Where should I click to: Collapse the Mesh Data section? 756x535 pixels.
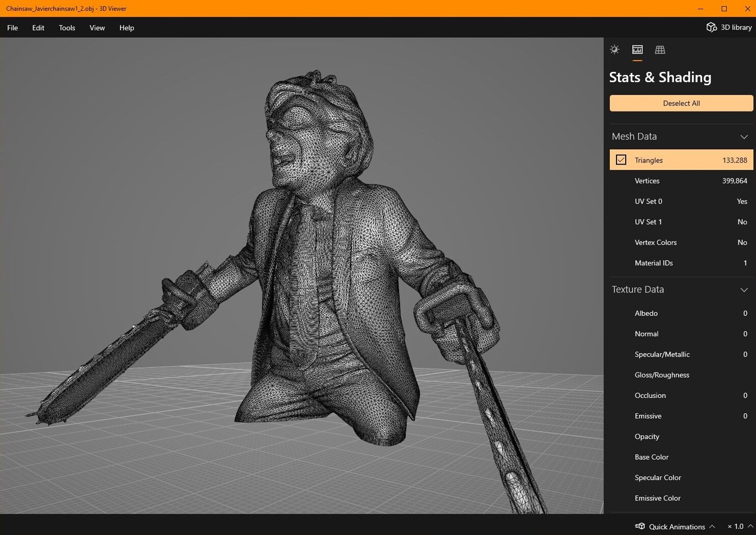[744, 137]
